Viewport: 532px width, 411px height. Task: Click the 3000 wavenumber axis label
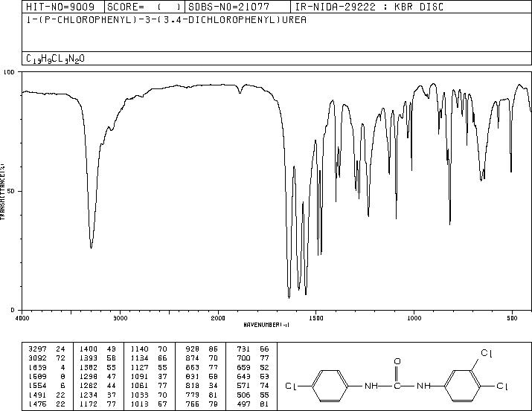coord(121,318)
